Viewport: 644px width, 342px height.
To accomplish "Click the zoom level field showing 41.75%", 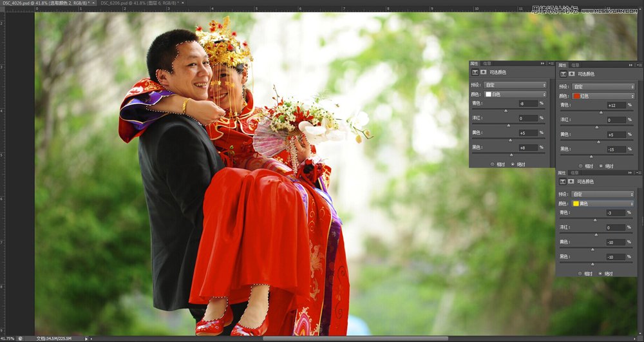I will [8, 339].
